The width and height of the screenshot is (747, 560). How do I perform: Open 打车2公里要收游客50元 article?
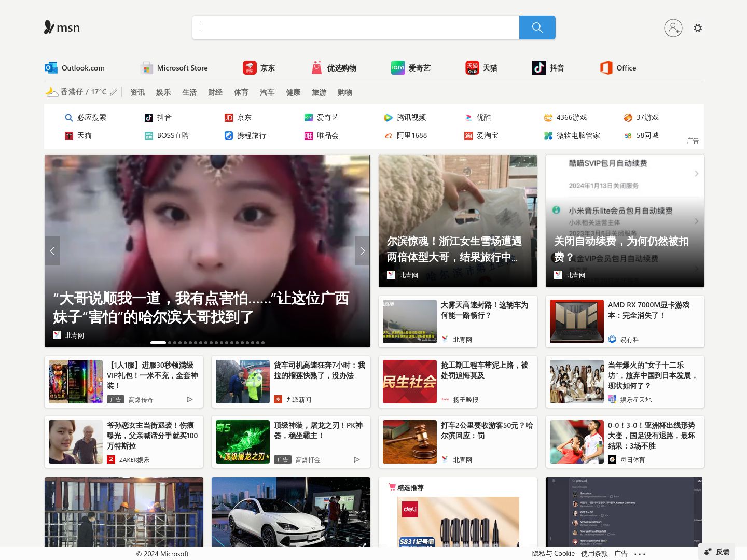tap(458, 442)
